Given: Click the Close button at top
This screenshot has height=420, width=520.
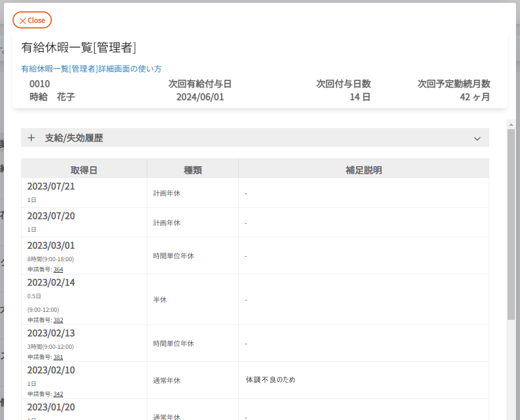Looking at the screenshot, I should click(32, 20).
